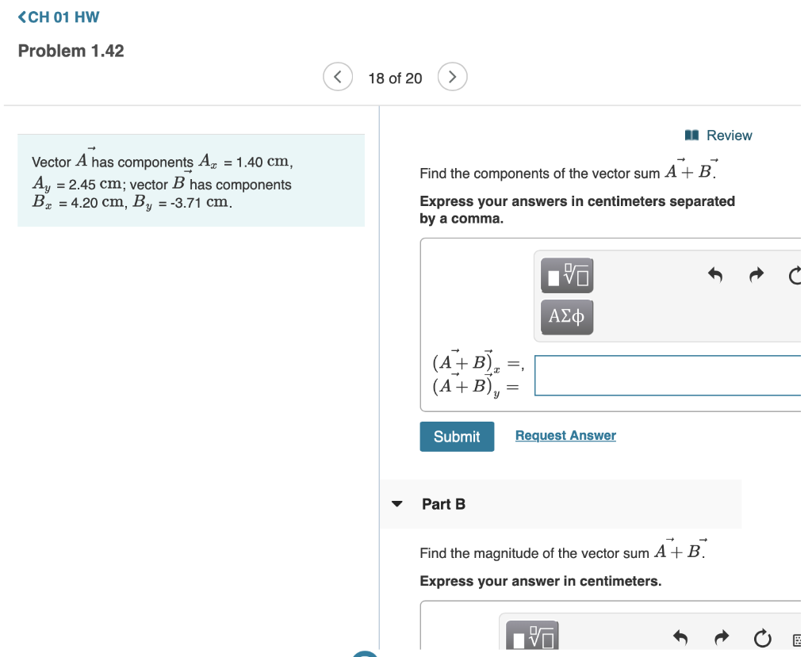
Task: Undo your last entry in Part A
Action: pyautogui.click(x=714, y=274)
